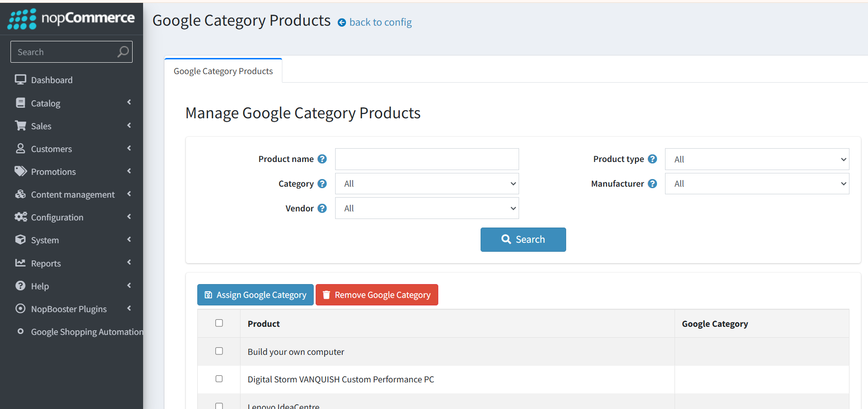Click the Product name help tooltip icon
868x409 pixels.
pos(322,159)
